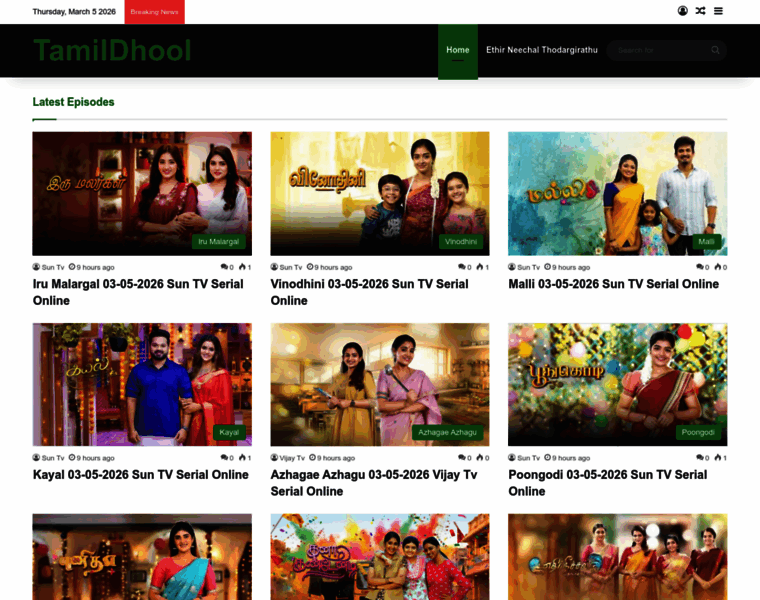Open bottom-row thumbnail with four women

point(618,557)
